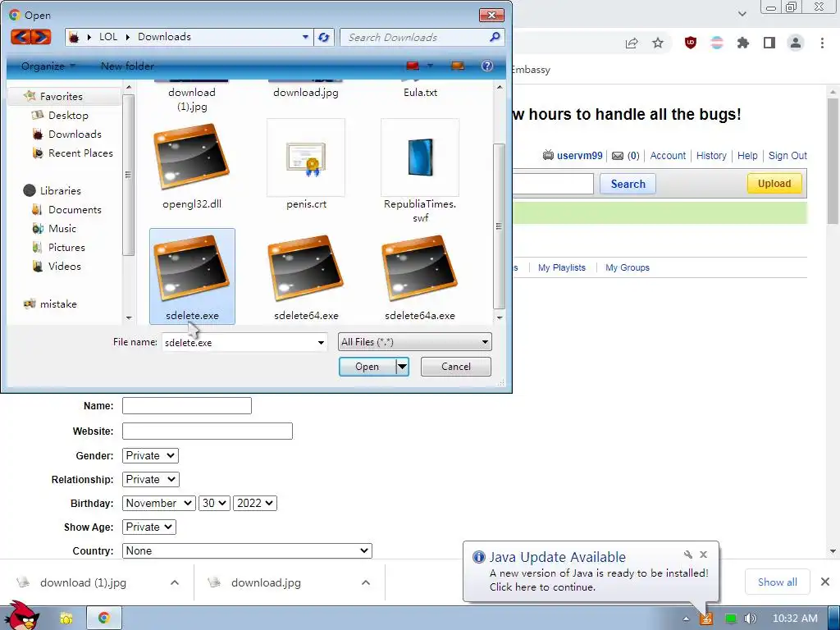
Task: Open the My Playlists tab
Action: (x=561, y=267)
